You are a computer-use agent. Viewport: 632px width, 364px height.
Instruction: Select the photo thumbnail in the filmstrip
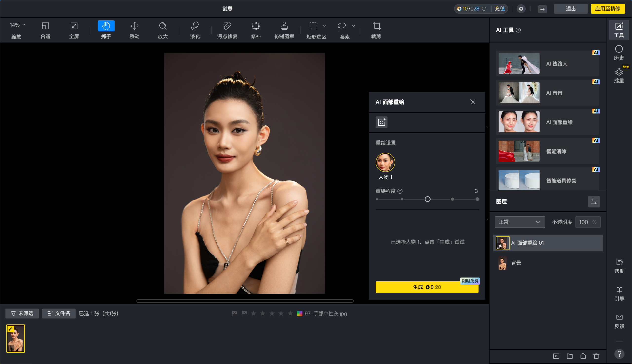16,338
